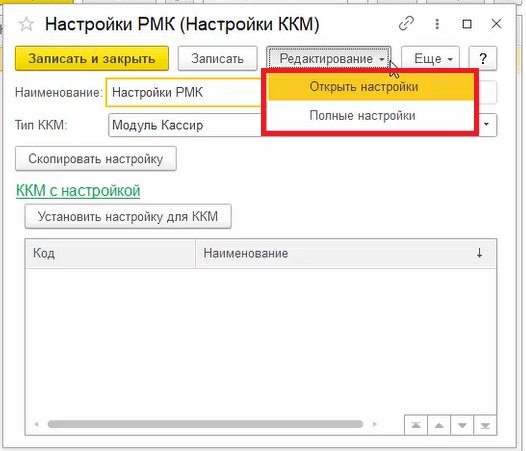The width and height of the screenshot is (526, 451).
Task: Click the Записать и закрыть button
Action: [x=92, y=58]
